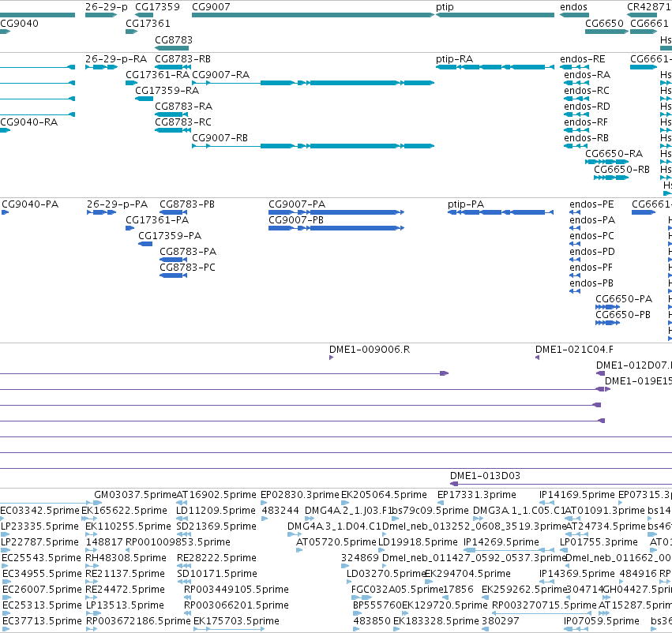The image size is (672, 633).
Task: Click the CG9040-PA protein label
Action: pyautogui.click(x=30, y=204)
